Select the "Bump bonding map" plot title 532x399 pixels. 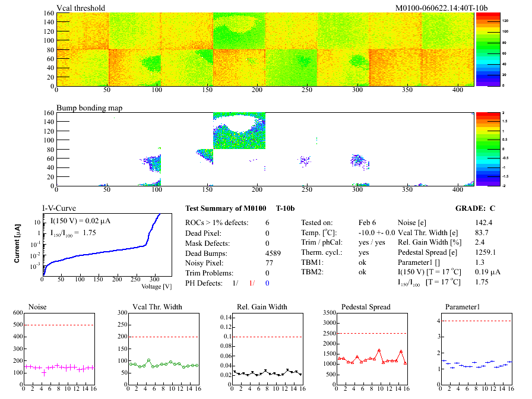click(84, 108)
